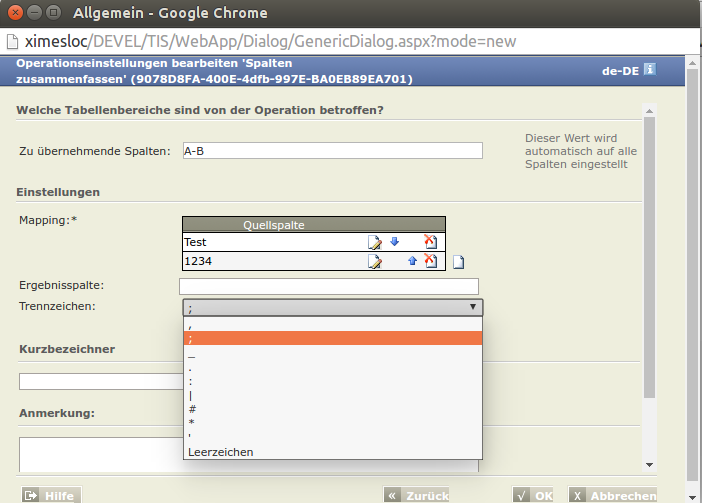Collapse the Trennzeichen dropdown arrow
Viewport: 702px width, 503px height.
473,307
